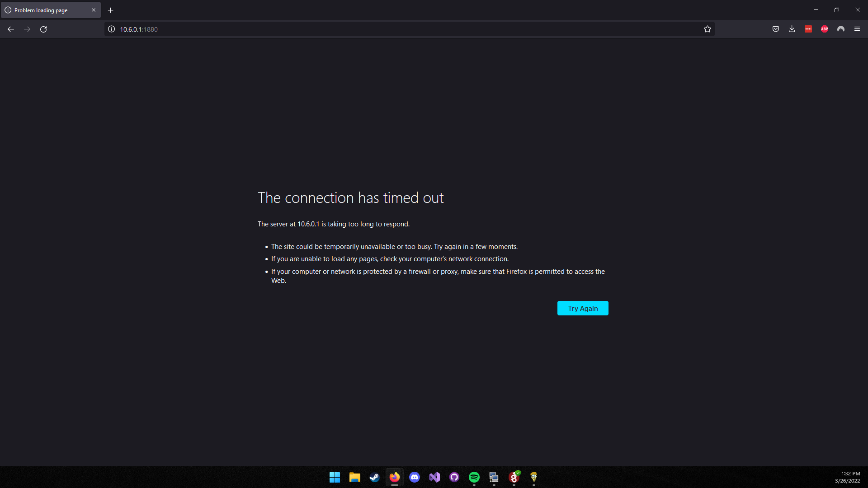Open the Downloads panel
Viewport: 868px width, 488px height.
792,29
